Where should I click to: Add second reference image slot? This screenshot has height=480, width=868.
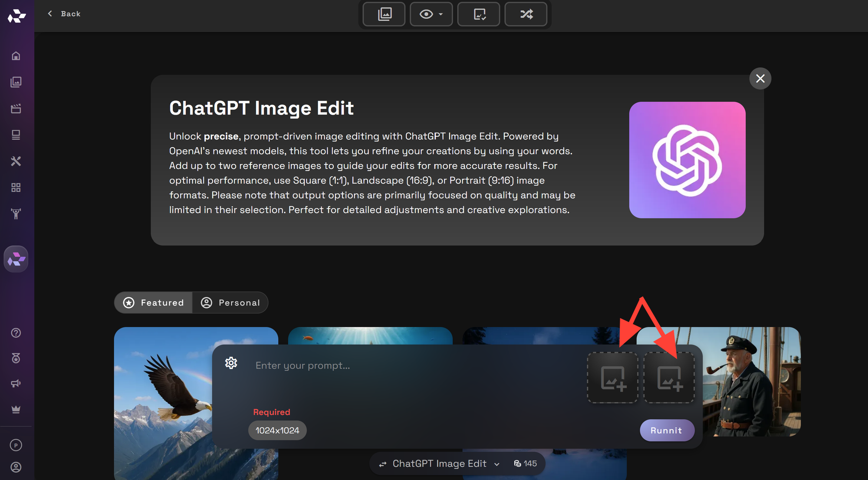click(x=669, y=378)
